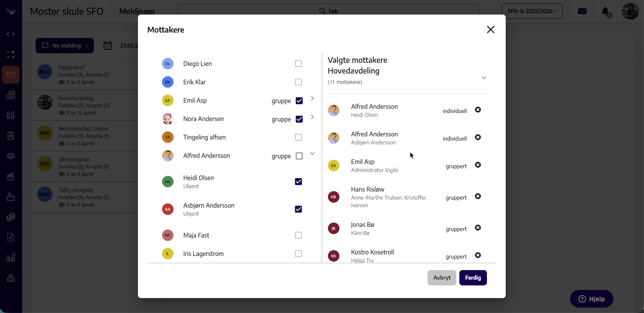Remove Emil Asp from selected recipients
The width and height of the screenshot is (644, 313).
(x=478, y=165)
